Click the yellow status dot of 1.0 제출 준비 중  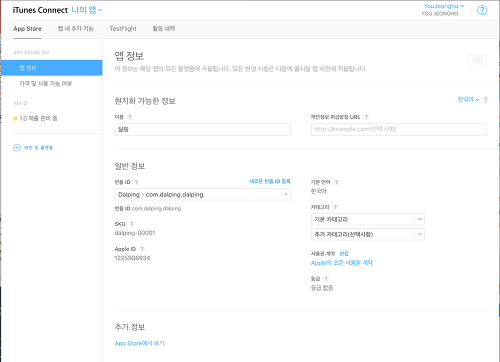click(15, 118)
